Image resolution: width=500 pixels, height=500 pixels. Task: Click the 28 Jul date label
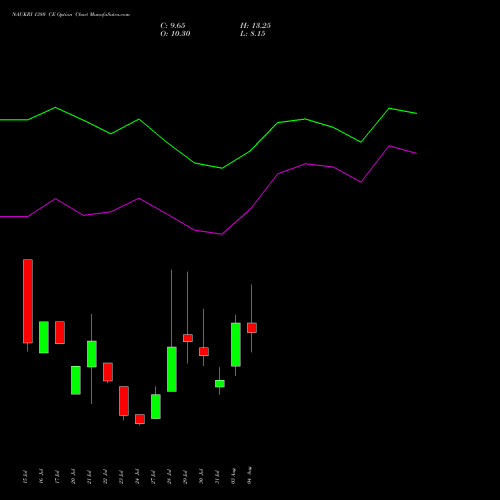point(169,477)
